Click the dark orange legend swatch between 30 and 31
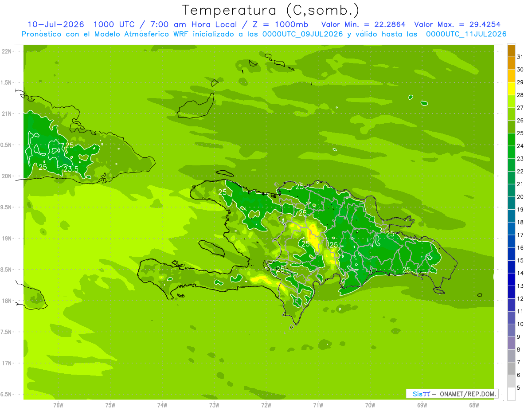Viewport: 532px width, 411px height. pos(512,63)
